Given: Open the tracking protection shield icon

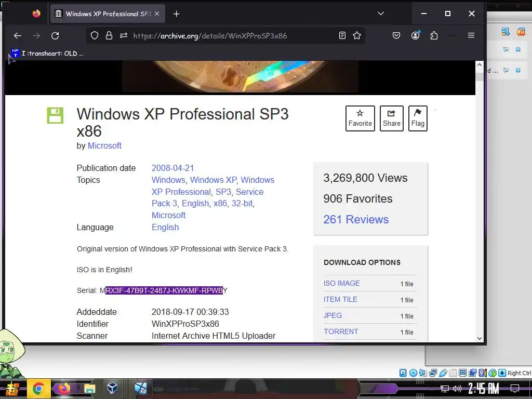Looking at the screenshot, I should [95, 36].
